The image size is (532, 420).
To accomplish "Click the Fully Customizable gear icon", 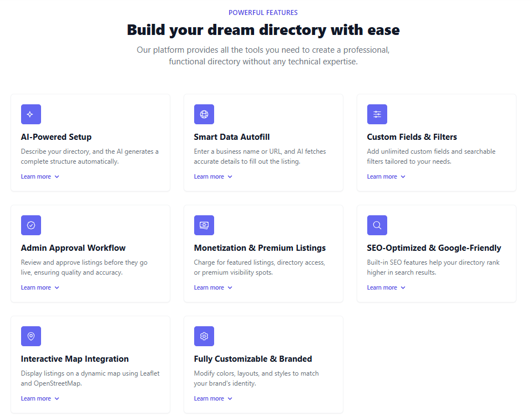I will [204, 336].
